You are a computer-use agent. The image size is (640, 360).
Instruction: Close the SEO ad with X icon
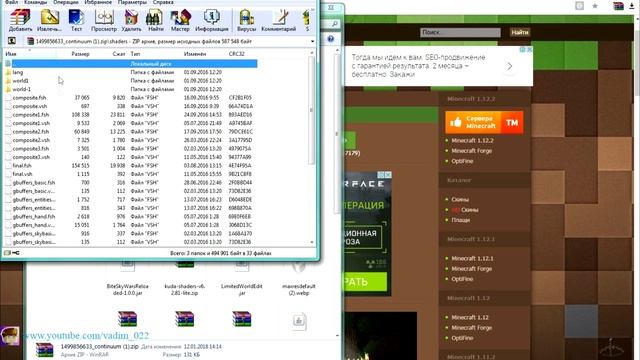point(529,49)
